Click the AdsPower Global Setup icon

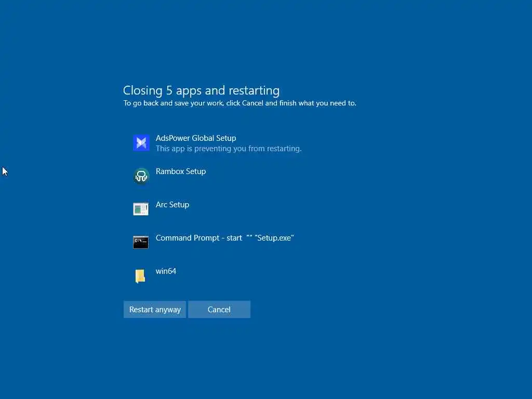click(141, 143)
